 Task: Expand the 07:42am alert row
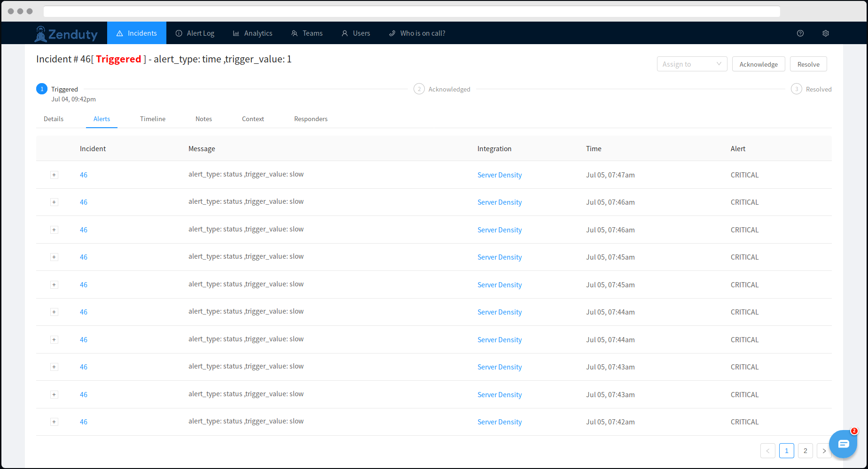tap(54, 422)
